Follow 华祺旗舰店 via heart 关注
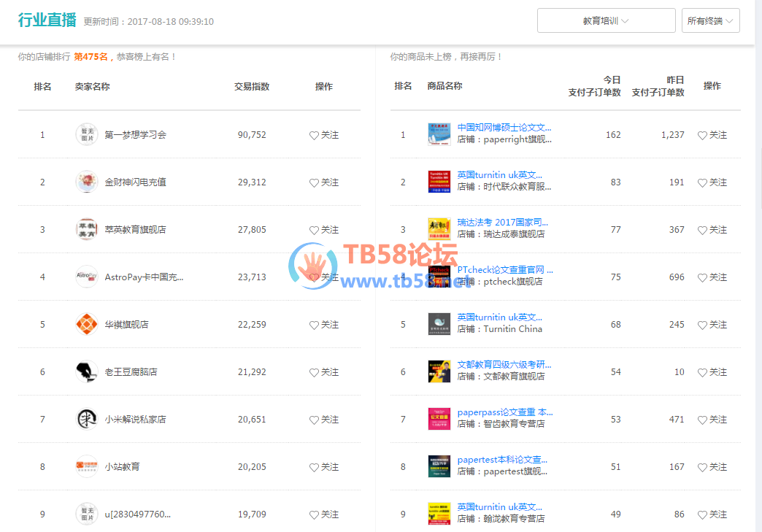This screenshot has height=532, width=762. (324, 325)
